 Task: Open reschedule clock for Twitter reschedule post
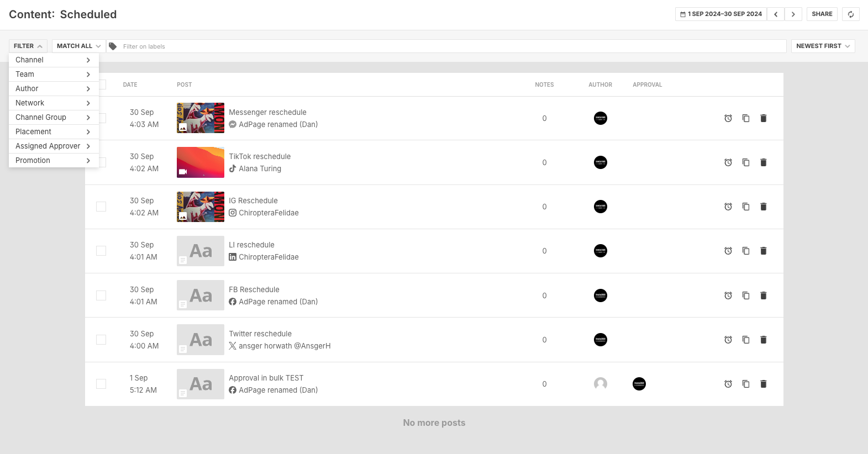[x=728, y=340]
